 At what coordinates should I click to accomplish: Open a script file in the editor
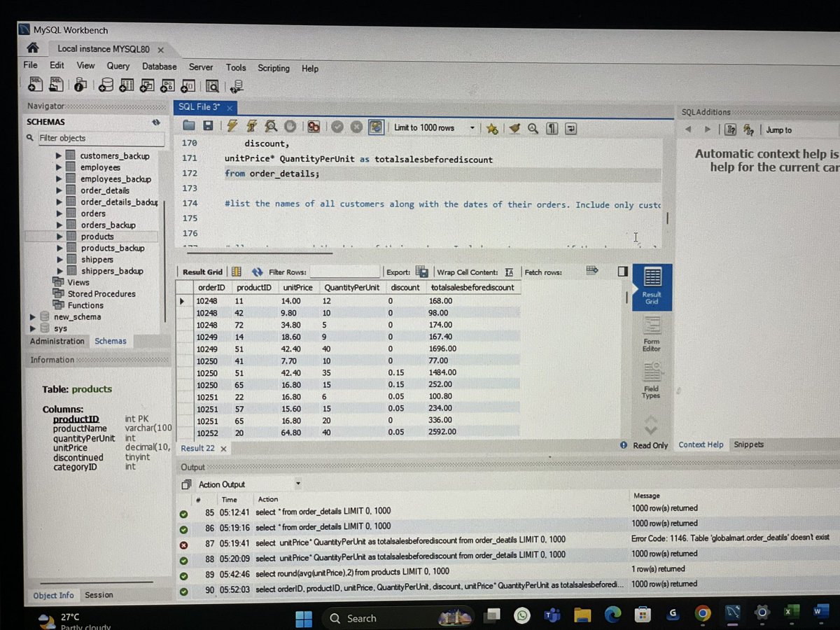pyautogui.click(x=189, y=127)
